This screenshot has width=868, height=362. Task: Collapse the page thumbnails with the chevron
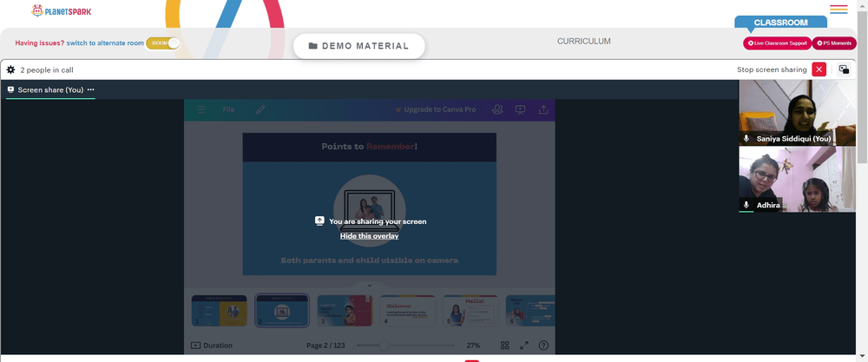[369, 286]
